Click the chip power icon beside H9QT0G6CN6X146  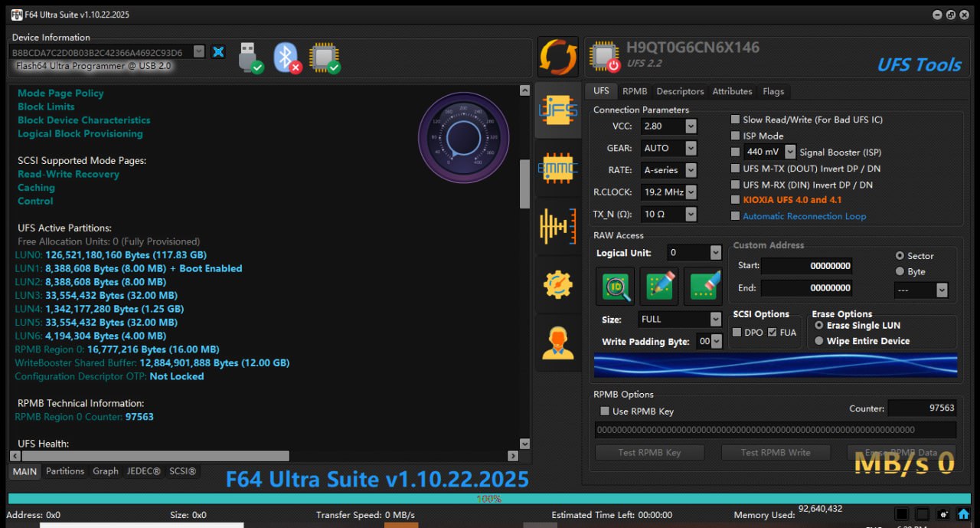(x=604, y=56)
